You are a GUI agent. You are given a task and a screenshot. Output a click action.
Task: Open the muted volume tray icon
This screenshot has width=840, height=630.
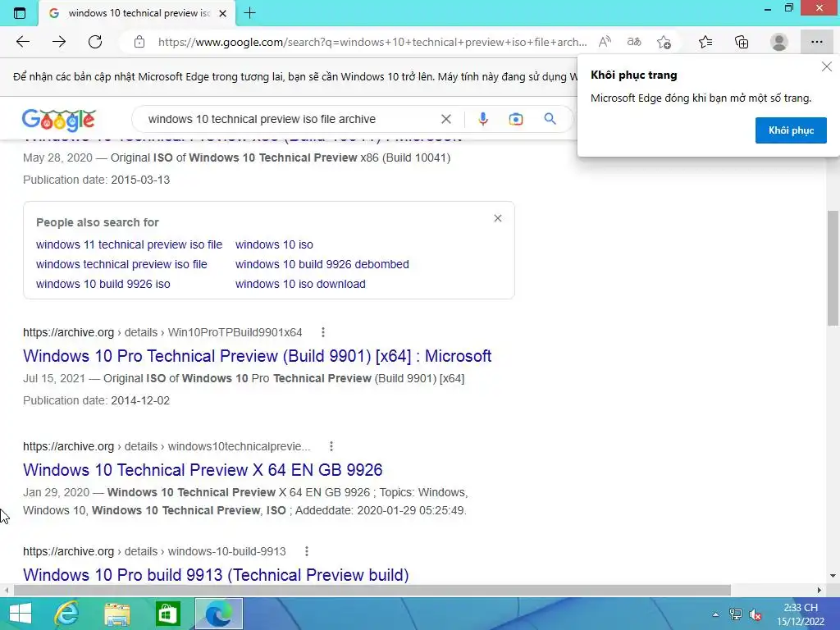pyautogui.click(x=756, y=614)
